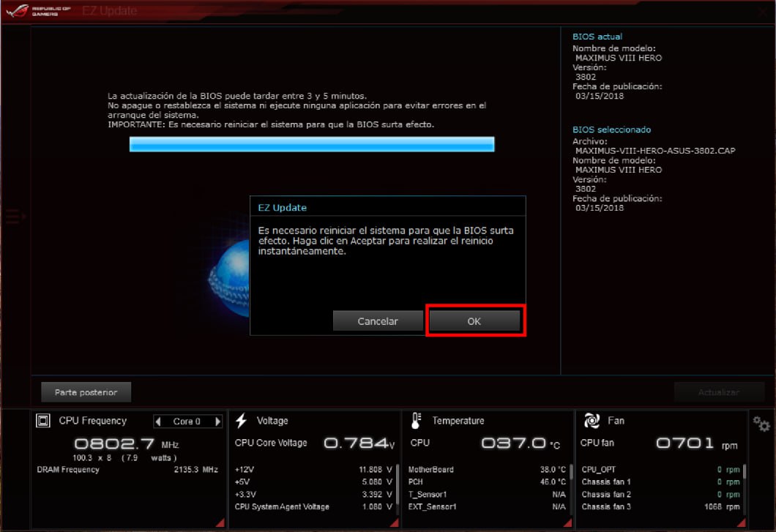
Task: Click Cancelar in the EZ Update dialog
Action: point(378,321)
